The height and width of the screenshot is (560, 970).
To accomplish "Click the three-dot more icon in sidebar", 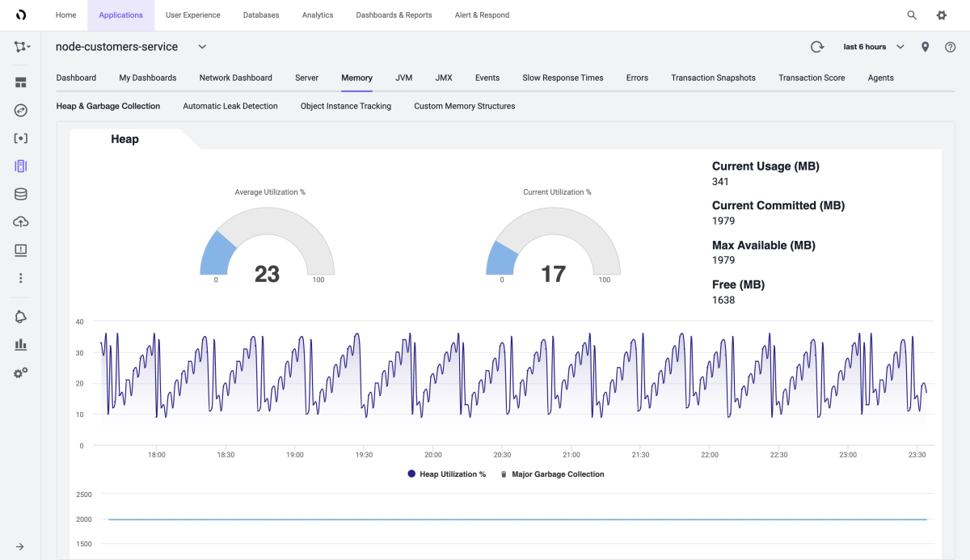I will pyautogui.click(x=21, y=278).
